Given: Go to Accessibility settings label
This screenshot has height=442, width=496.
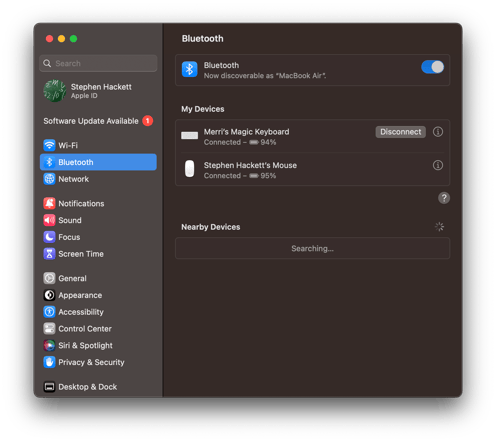Looking at the screenshot, I should (x=81, y=312).
